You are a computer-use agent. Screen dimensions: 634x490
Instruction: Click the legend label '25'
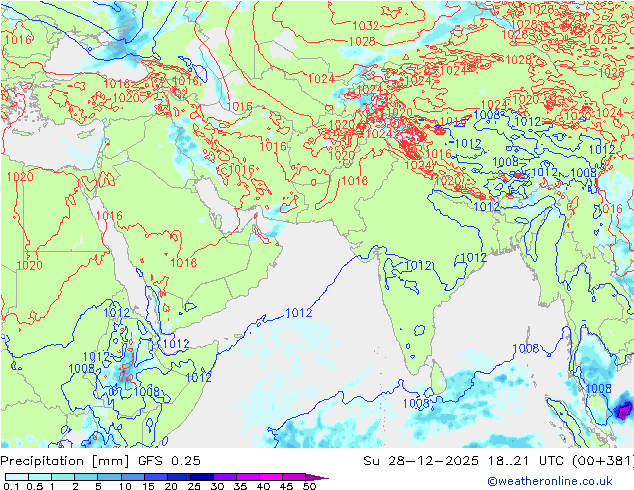point(194,486)
